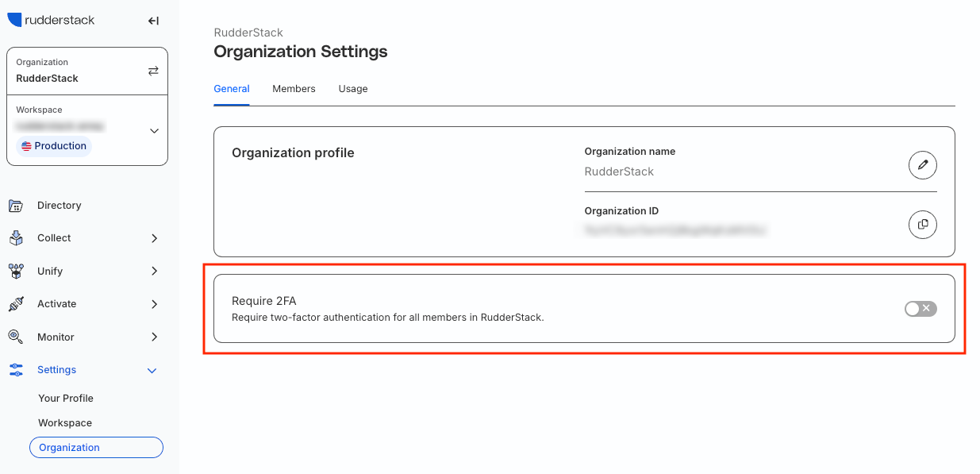Viewport: 980px width, 474px height.
Task: Click the Organization ID label
Action: [621, 211]
